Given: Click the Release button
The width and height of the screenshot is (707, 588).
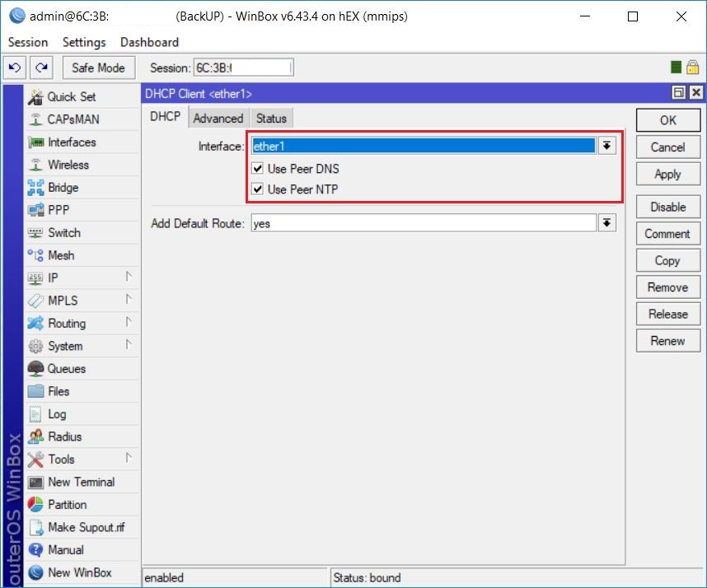Looking at the screenshot, I should click(x=668, y=314).
